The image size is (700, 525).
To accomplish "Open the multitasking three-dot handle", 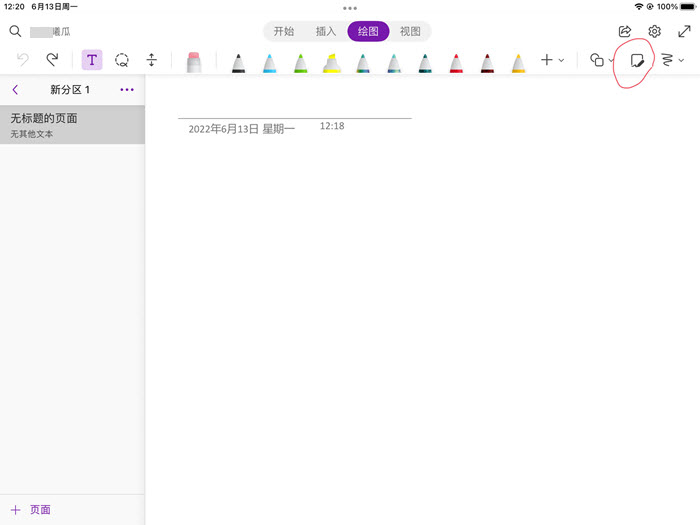I will 350,8.
